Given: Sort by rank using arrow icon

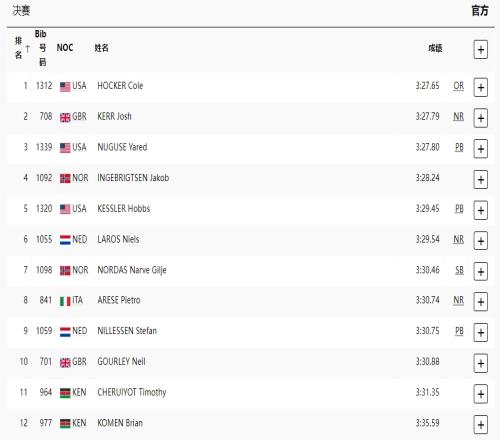Looking at the screenshot, I should tap(28, 49).
